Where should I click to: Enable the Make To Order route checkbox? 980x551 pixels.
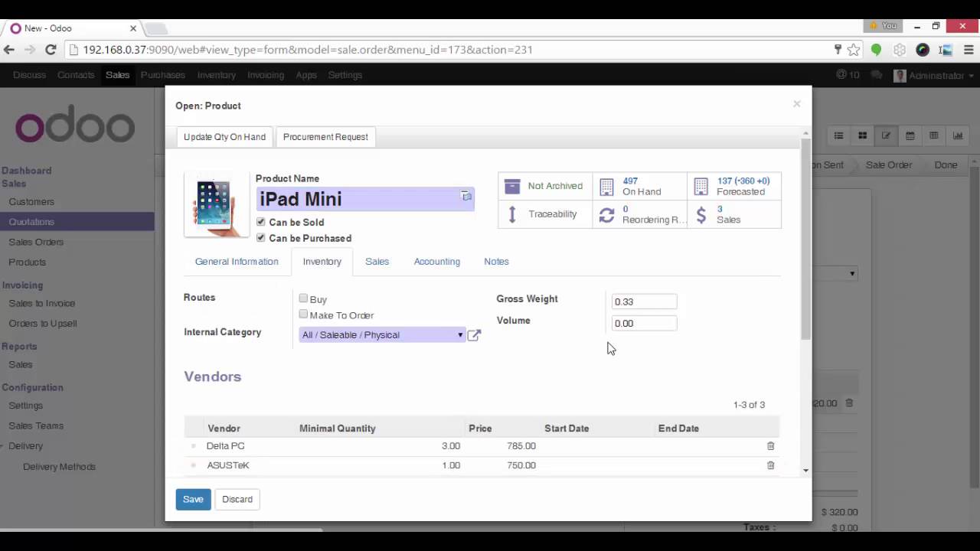[303, 315]
